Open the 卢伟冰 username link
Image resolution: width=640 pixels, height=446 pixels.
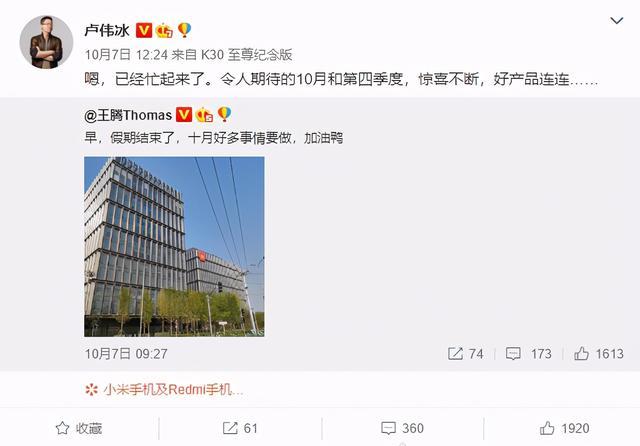click(107, 30)
